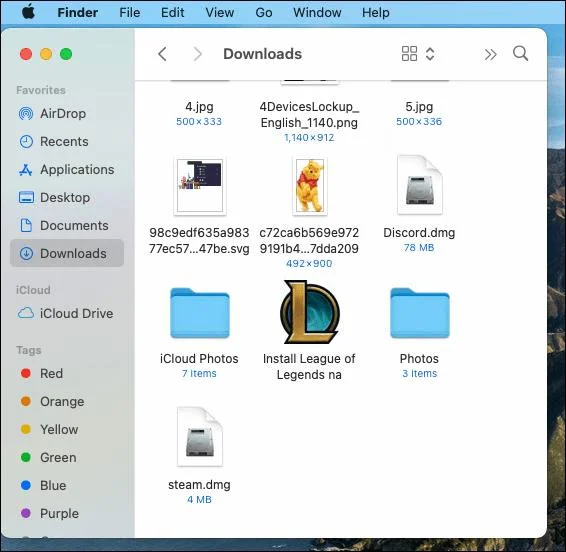Select the iCloud Photos folder icon

(200, 313)
